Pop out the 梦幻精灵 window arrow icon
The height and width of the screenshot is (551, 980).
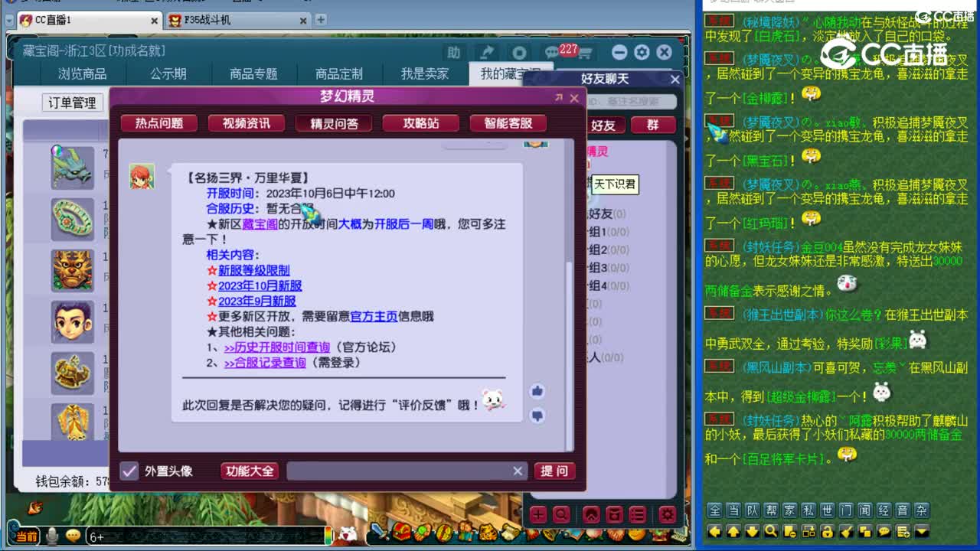click(559, 98)
